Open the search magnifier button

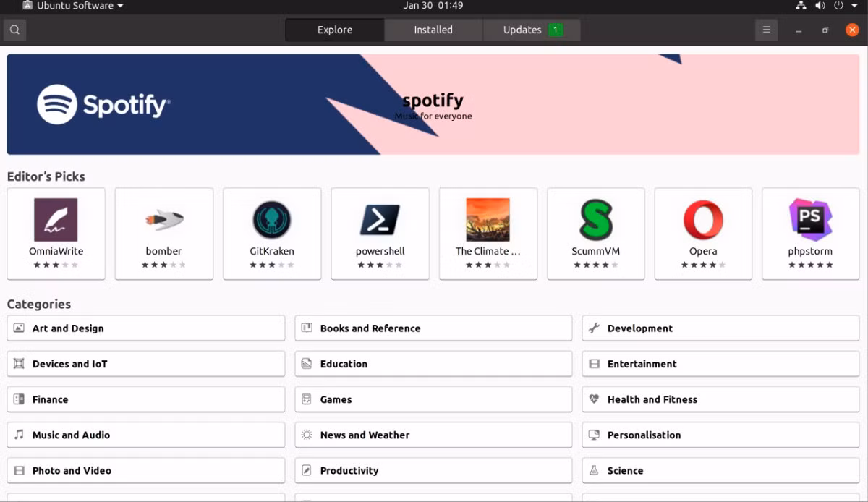click(14, 30)
